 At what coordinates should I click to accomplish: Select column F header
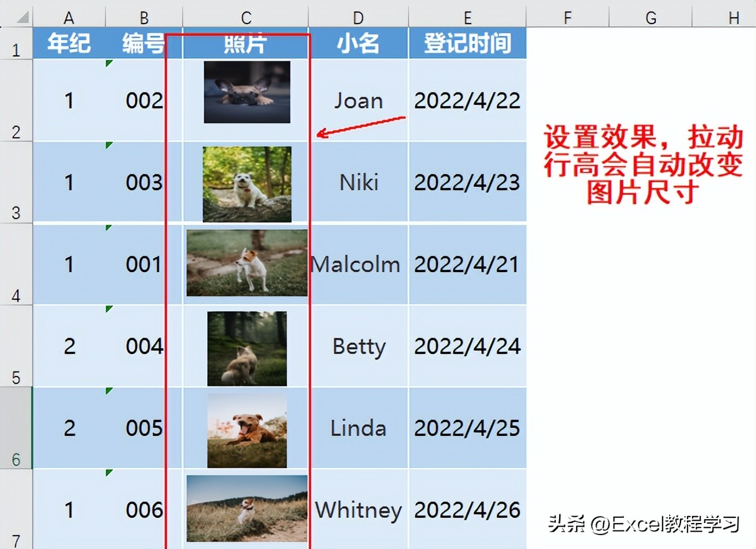[x=568, y=17]
